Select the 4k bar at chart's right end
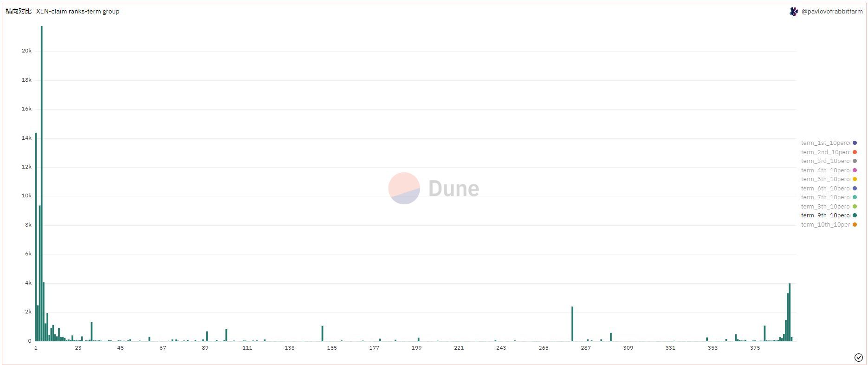 (790, 312)
